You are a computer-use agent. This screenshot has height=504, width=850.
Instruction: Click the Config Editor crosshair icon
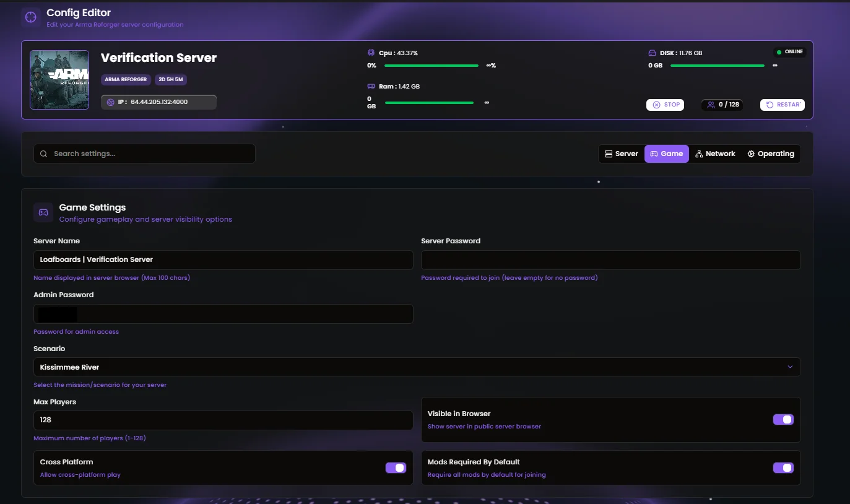[x=30, y=17]
